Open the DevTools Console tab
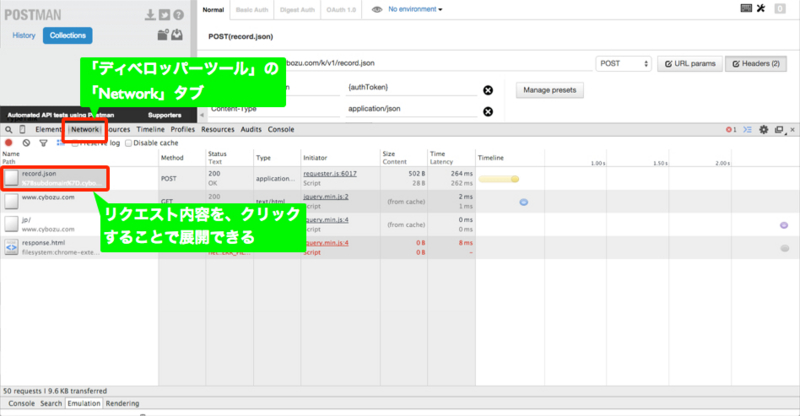Screen dimensions: 800x416 tap(281, 130)
